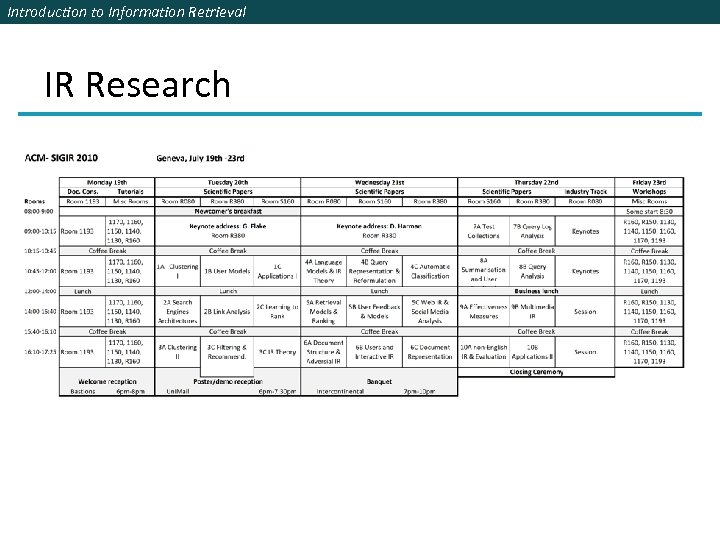Click '4A Language Models & IR Theory' cell
The image size is (720, 540).
(323, 271)
